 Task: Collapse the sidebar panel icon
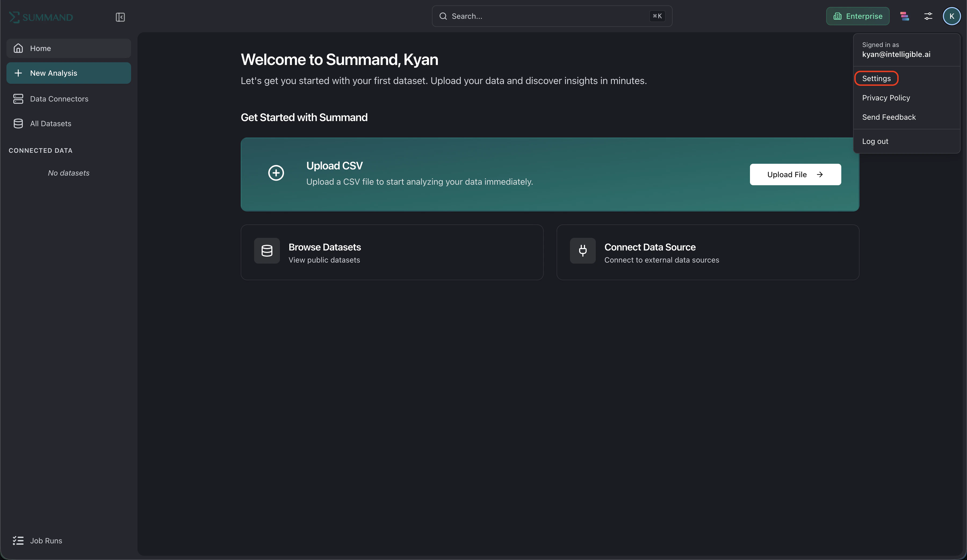(120, 17)
